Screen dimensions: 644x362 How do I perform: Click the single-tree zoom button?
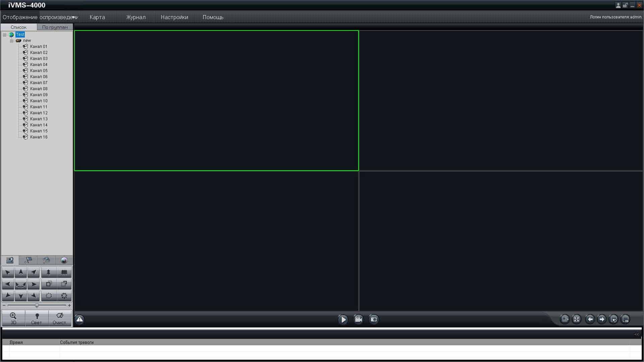[x=49, y=273]
